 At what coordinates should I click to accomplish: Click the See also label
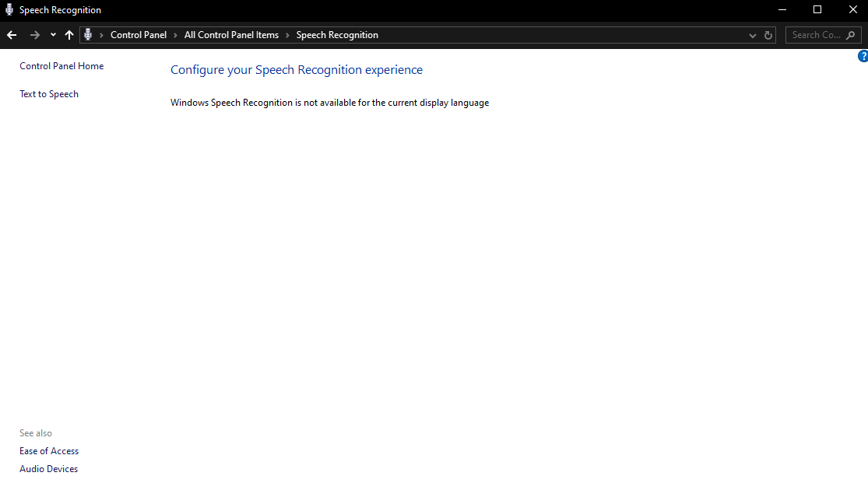click(x=36, y=433)
